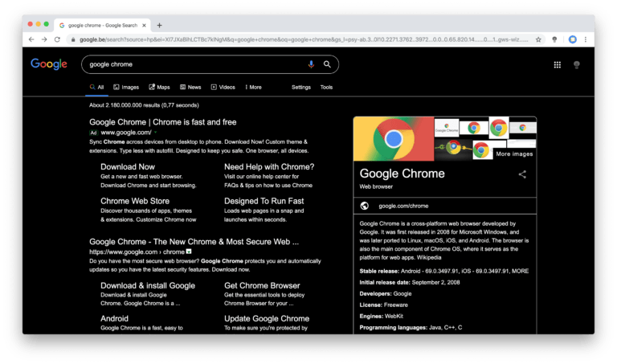Open the blue profile icon in the toolbar

pyautogui.click(x=573, y=39)
